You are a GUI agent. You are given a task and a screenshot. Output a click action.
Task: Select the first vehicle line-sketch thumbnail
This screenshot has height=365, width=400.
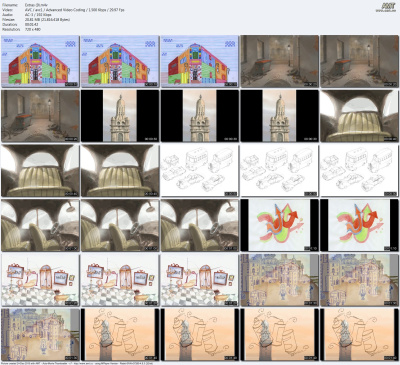[x=200, y=170]
